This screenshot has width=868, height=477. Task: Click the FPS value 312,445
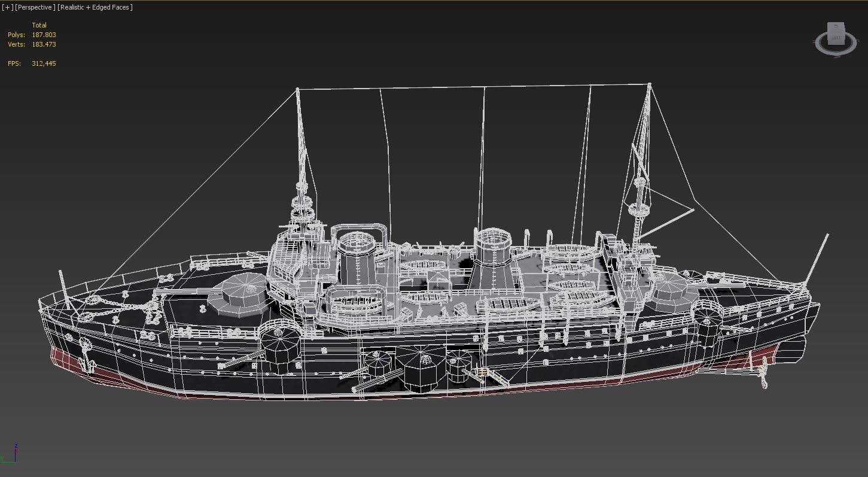[x=44, y=63]
